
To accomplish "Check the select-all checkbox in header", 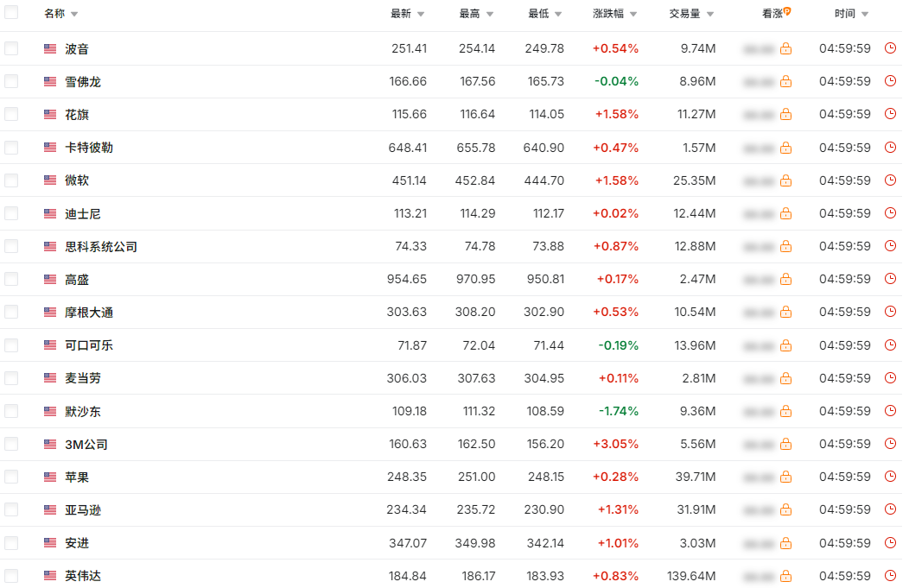I will click(x=11, y=13).
